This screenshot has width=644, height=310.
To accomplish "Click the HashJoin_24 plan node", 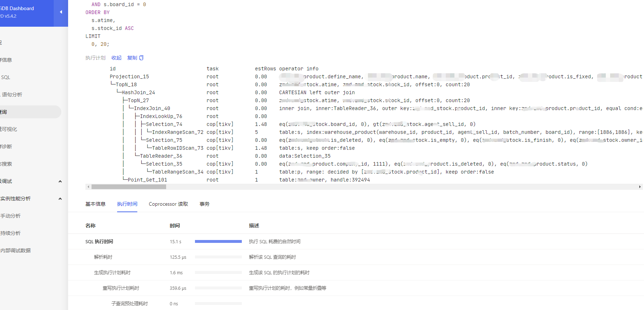I will coord(138,92).
